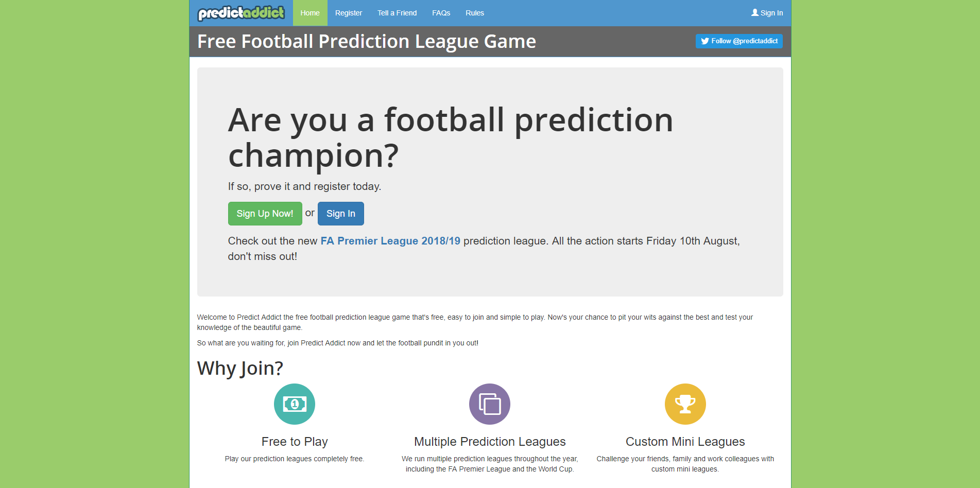Switch to the Register tab
This screenshot has height=488, width=980.
coord(349,12)
